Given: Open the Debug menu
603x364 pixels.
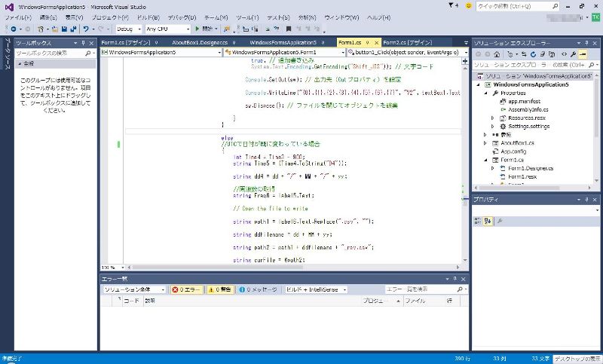Looking at the screenshot, I should pyautogui.click(x=182, y=17).
